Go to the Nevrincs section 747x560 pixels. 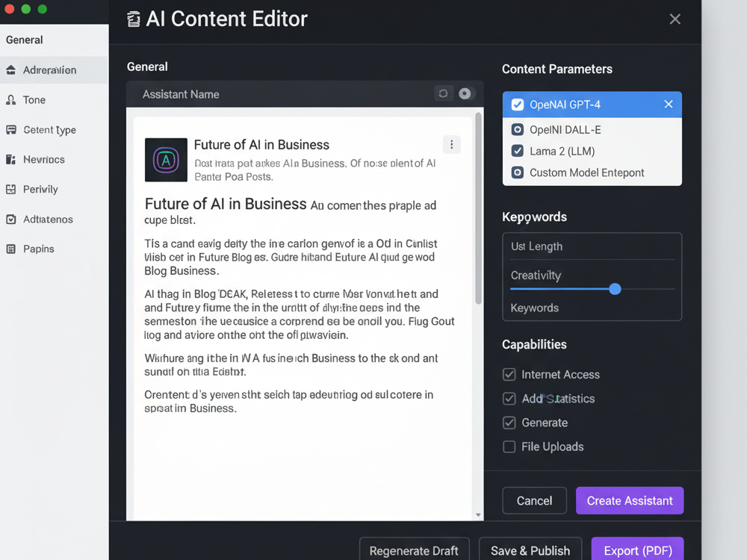click(x=55, y=160)
